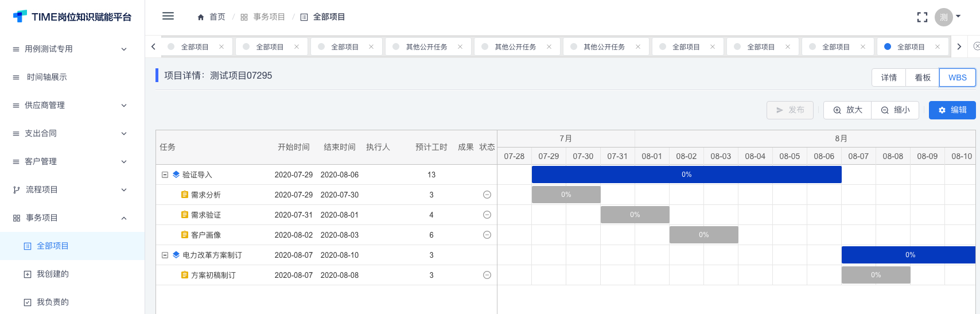This screenshot has height=314, width=980.
Task: Select 全部项目 in the sidebar
Action: (x=72, y=246)
